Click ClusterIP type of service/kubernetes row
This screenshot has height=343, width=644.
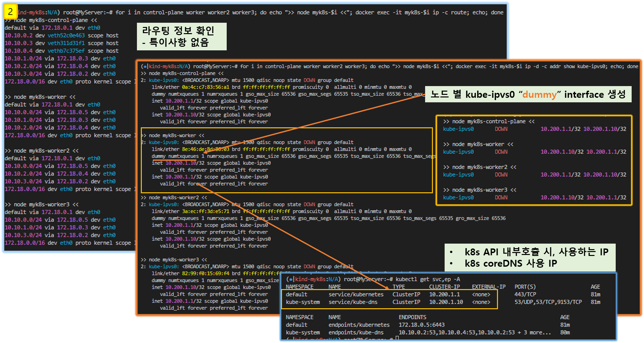(406, 295)
